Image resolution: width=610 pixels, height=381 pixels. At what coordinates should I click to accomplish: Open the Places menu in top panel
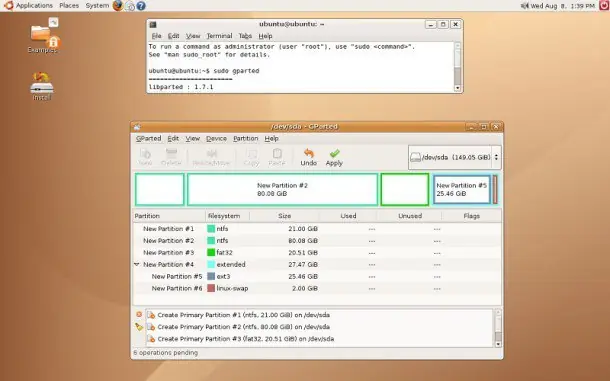[x=69, y=5]
